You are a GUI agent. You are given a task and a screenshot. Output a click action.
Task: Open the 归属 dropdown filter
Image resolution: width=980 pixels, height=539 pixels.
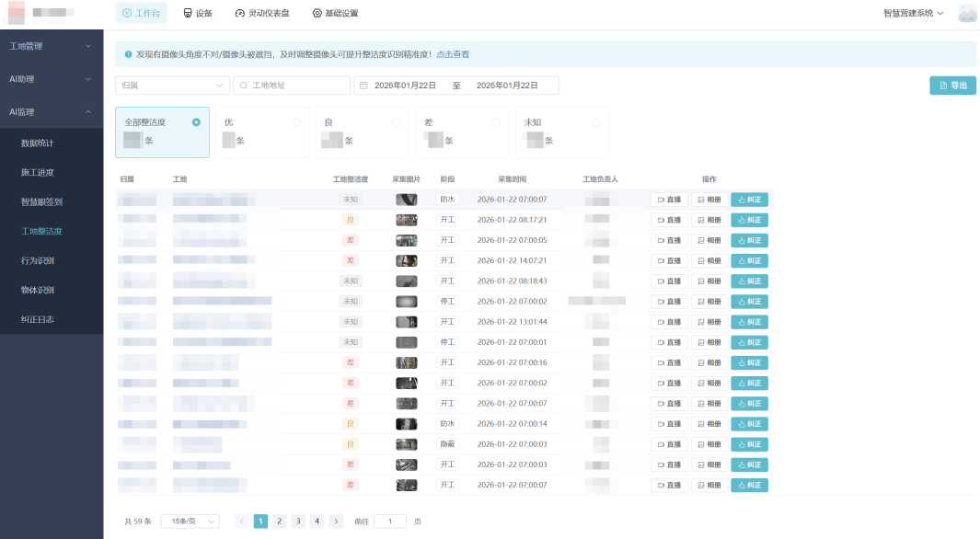point(172,86)
